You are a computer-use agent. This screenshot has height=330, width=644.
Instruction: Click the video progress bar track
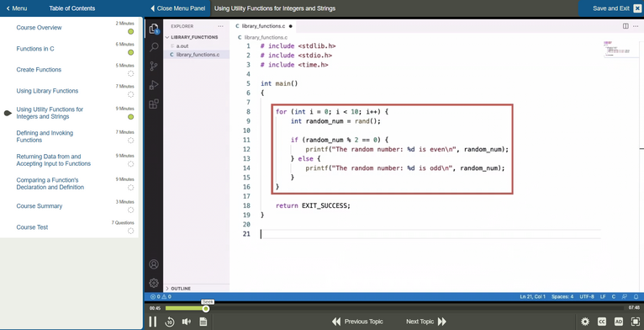394,308
